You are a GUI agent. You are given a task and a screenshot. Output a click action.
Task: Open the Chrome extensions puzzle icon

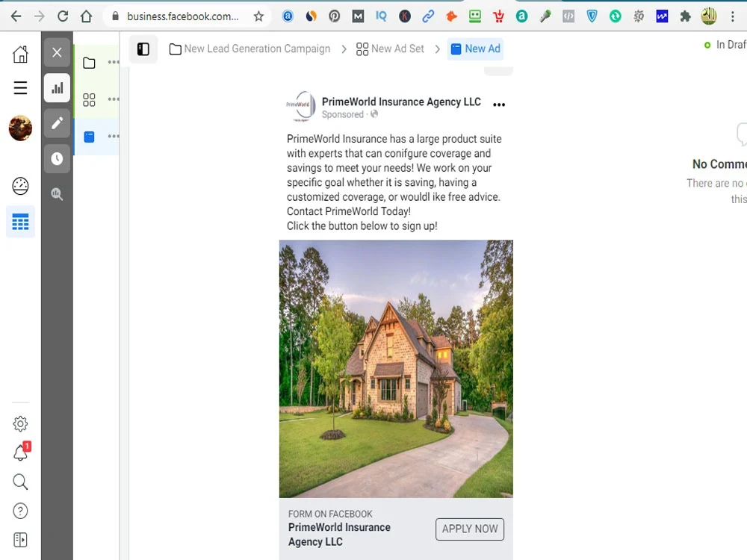pos(685,16)
